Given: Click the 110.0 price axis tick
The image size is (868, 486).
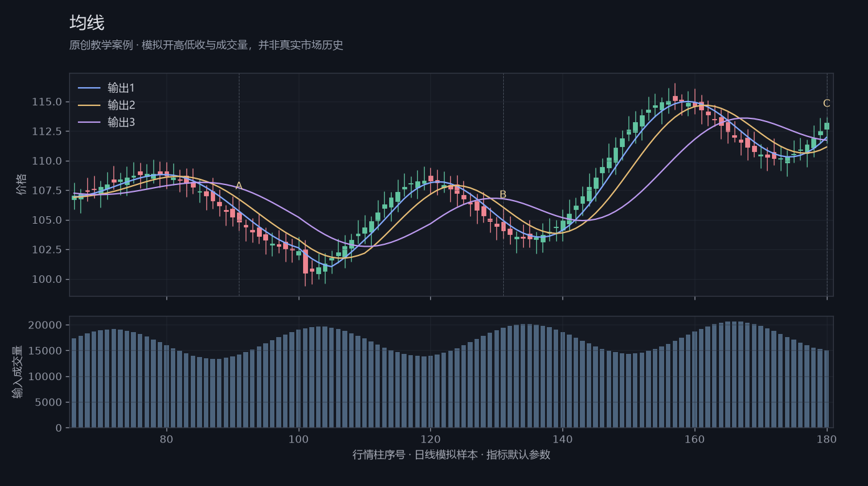Looking at the screenshot, I should coord(47,161).
